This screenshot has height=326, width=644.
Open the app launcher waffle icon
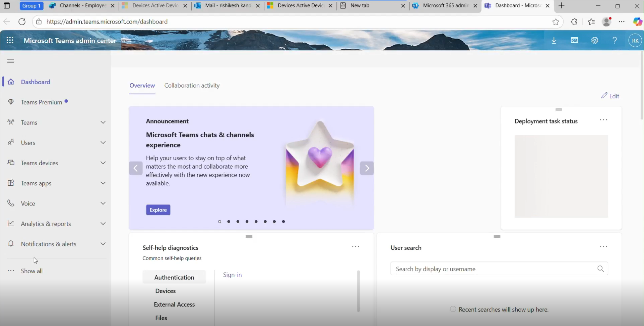pos(10,40)
